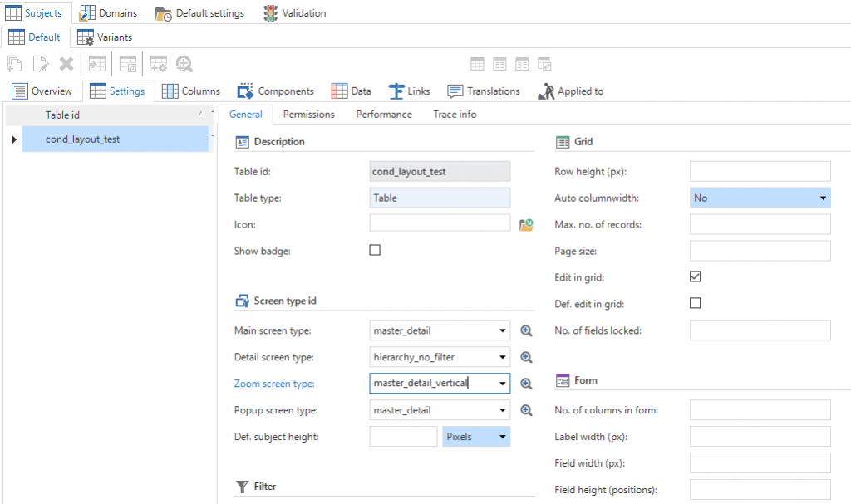851x504 pixels.
Task: Open the Popup screen type dropdown
Action: 503,410
